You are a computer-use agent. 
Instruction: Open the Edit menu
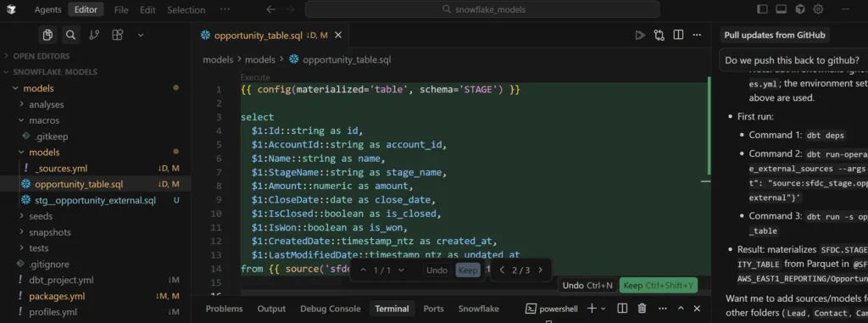pyautogui.click(x=147, y=10)
